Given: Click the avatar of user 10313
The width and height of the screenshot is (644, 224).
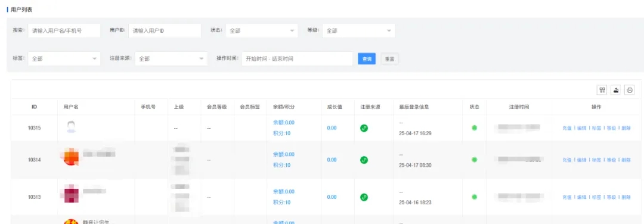Looking at the screenshot, I should [x=72, y=194].
